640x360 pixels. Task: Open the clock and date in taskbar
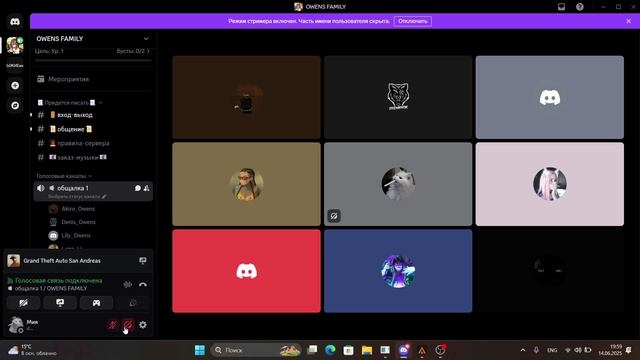pos(610,350)
